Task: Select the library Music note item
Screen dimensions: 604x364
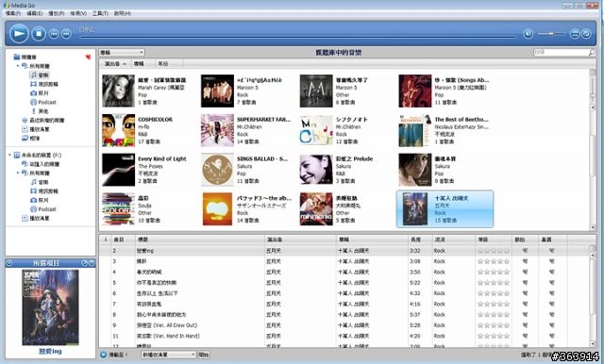Action: click(40, 75)
